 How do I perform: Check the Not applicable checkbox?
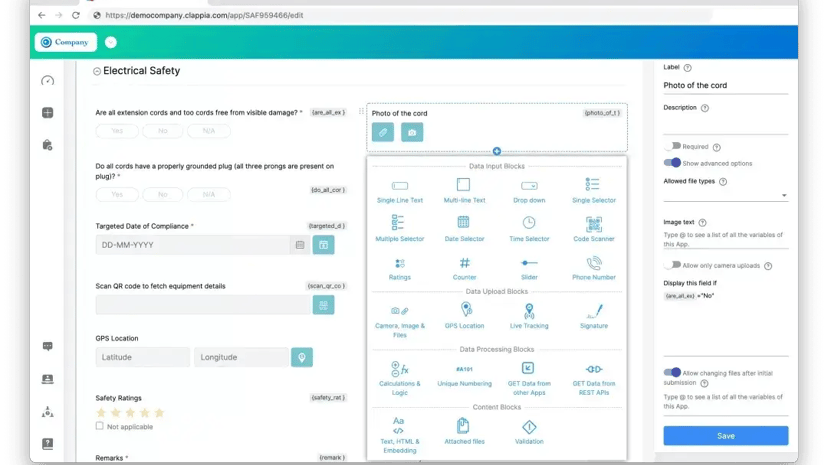[100, 426]
